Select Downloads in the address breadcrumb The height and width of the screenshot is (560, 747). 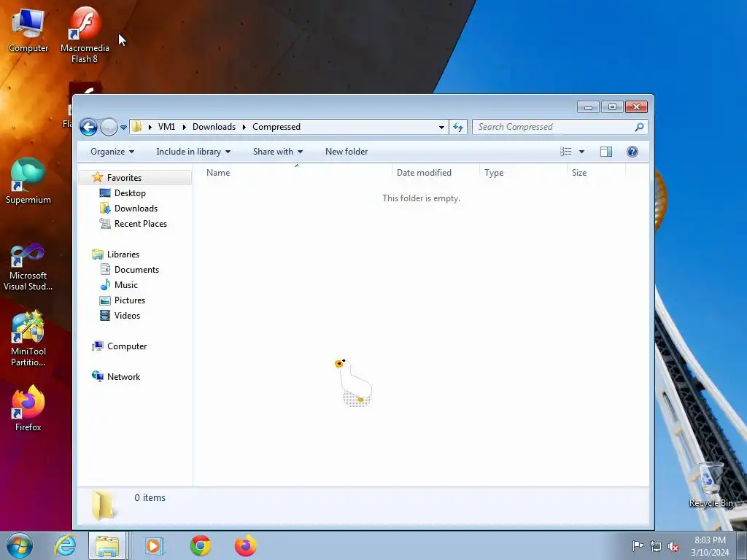click(214, 127)
